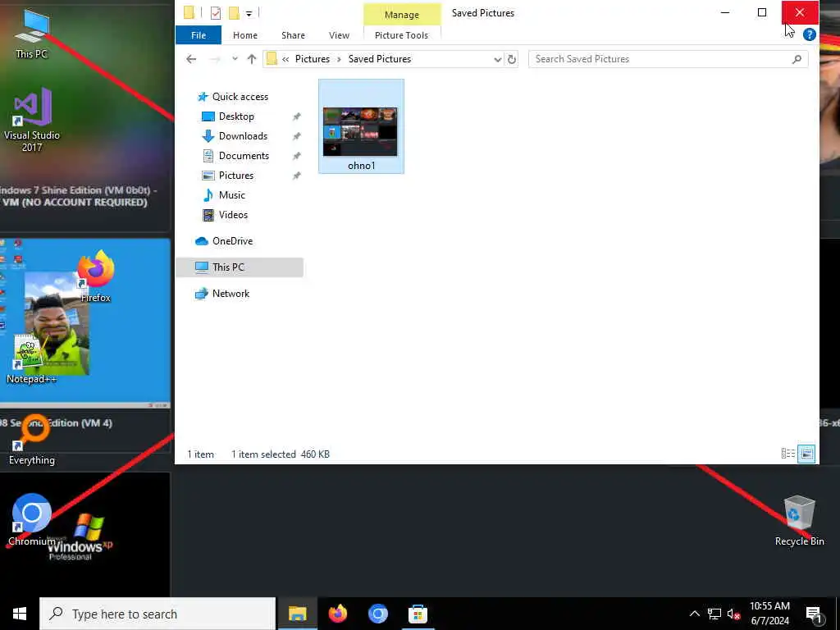The image size is (840, 630).
Task: Expand the address bar history dropdown
Action: [x=498, y=59]
